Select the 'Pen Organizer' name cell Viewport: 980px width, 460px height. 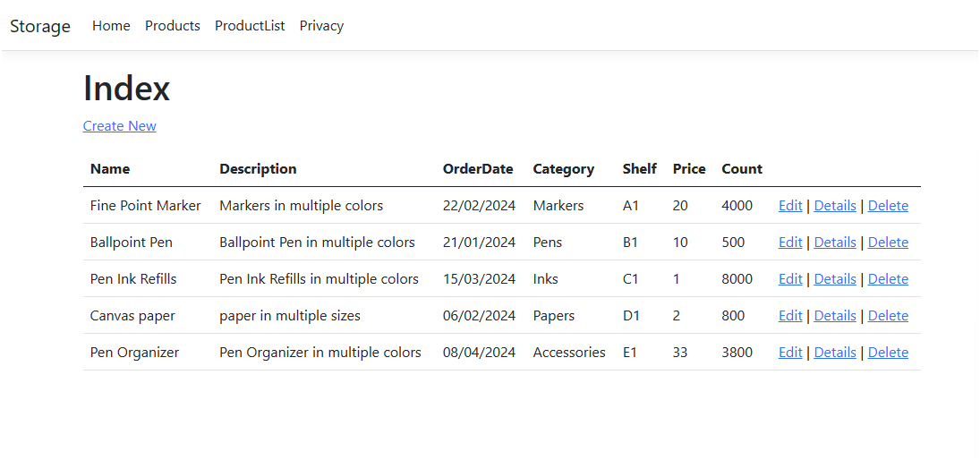coord(134,353)
